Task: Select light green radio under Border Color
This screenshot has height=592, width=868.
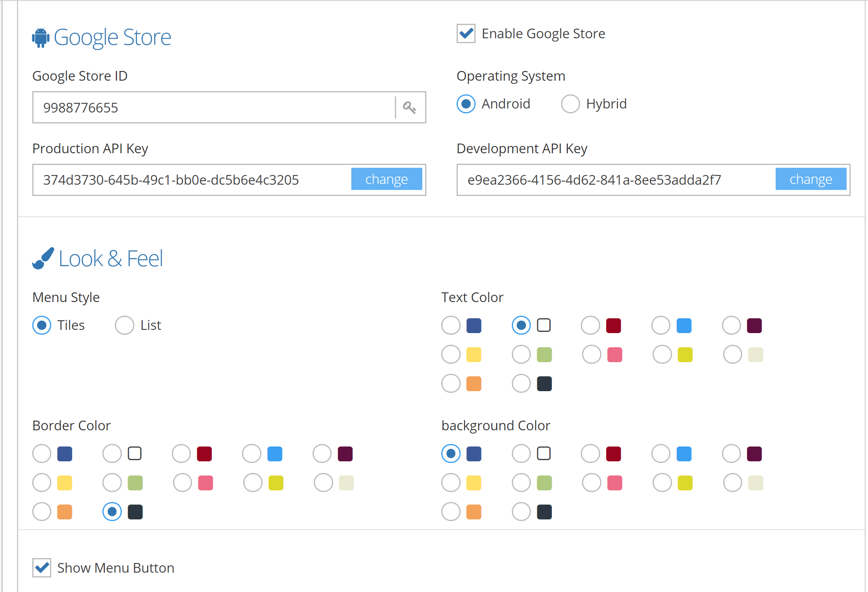Action: [112, 483]
